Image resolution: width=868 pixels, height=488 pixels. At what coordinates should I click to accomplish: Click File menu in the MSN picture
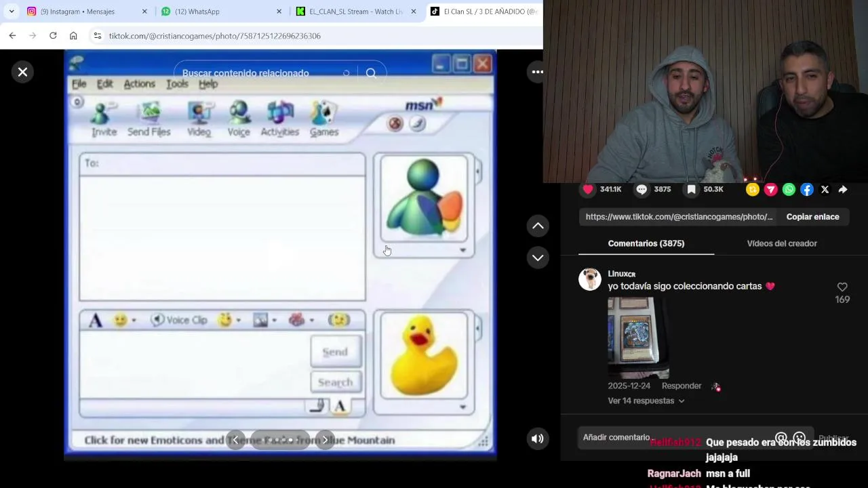(79, 84)
